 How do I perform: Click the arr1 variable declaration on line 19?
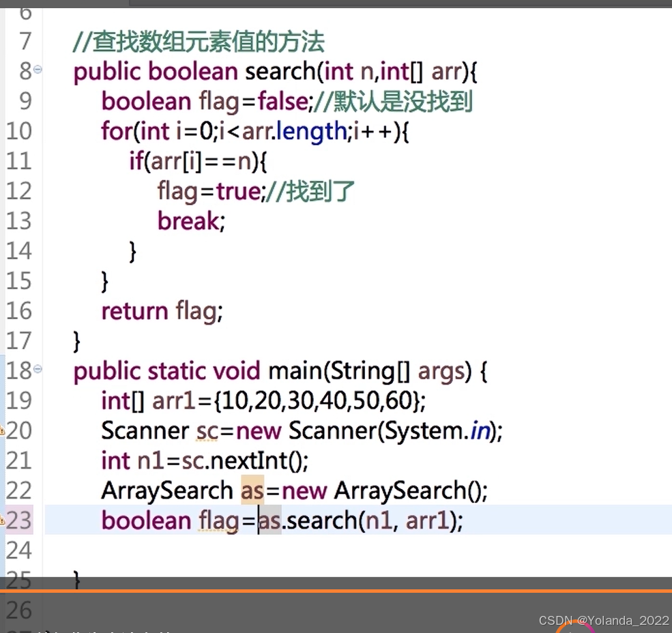pyautogui.click(x=173, y=401)
